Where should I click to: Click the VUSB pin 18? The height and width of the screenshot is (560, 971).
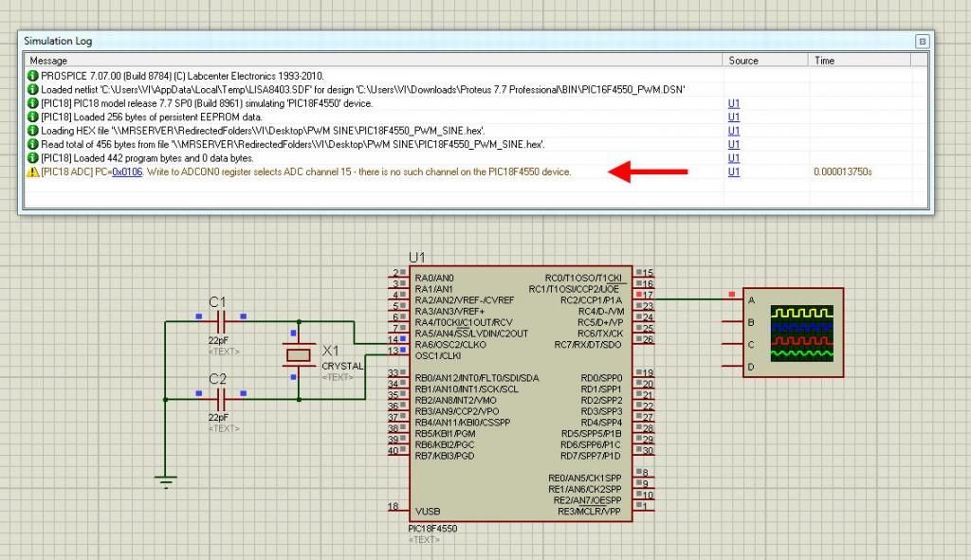click(397, 509)
